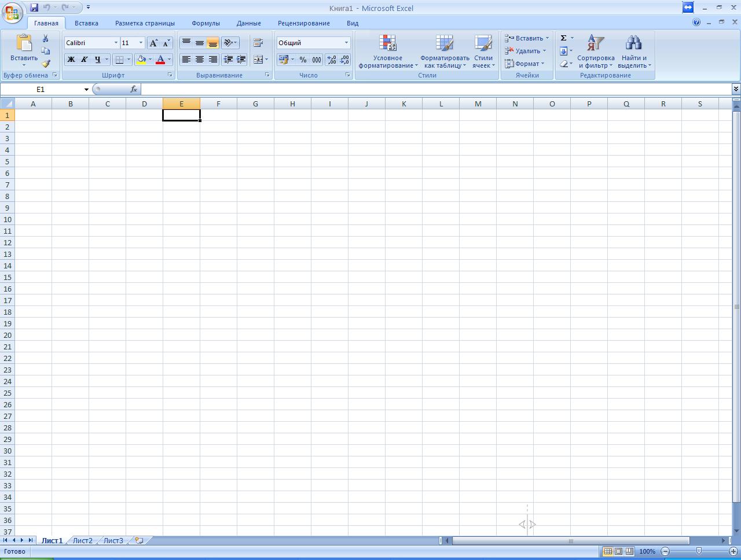Viewport: 741px width, 560px height.
Task: Open the Вставка ribbon tab
Action: point(86,23)
